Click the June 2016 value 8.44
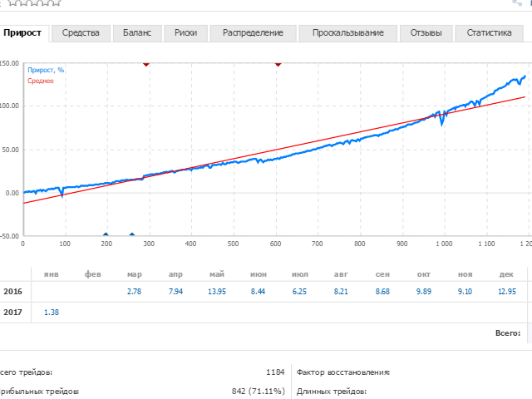 click(x=258, y=292)
